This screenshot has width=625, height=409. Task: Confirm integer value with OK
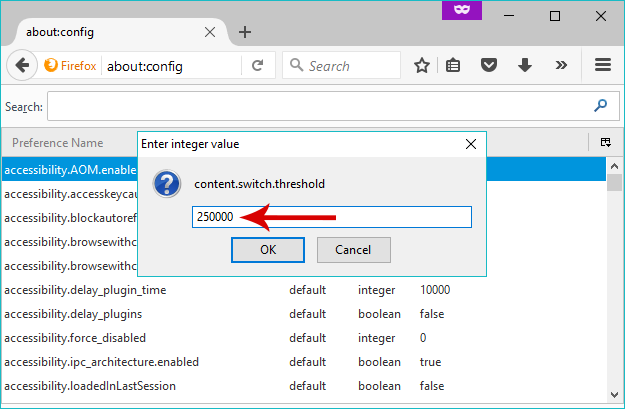[268, 250]
